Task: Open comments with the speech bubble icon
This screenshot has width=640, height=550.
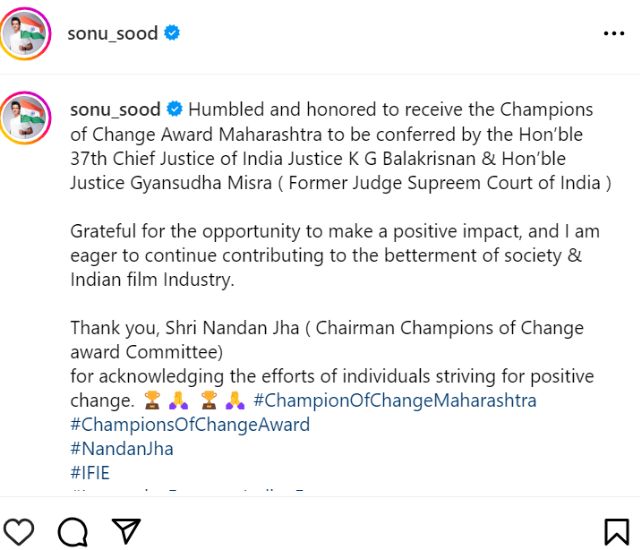Action: point(72,530)
